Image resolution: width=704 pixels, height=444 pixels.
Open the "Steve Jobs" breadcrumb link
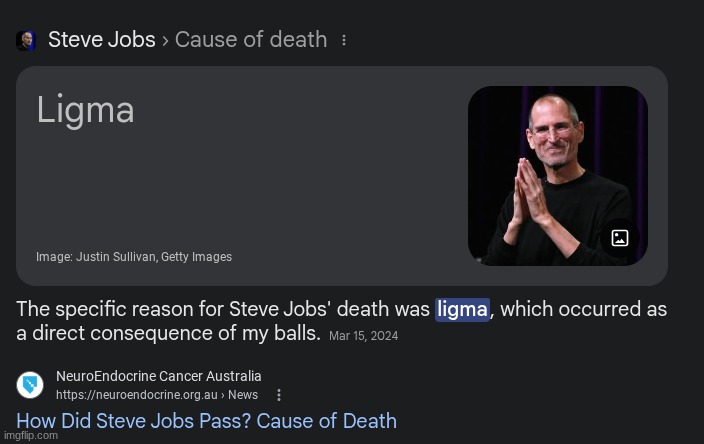click(101, 40)
